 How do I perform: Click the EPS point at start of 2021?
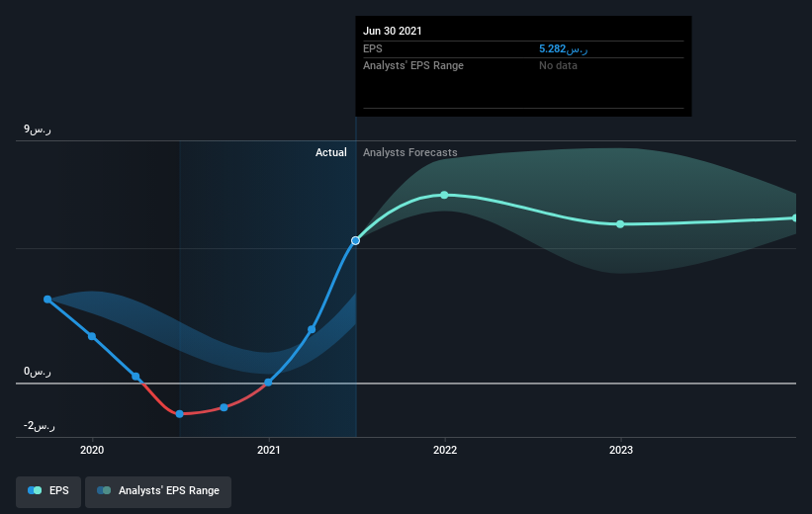(x=268, y=383)
